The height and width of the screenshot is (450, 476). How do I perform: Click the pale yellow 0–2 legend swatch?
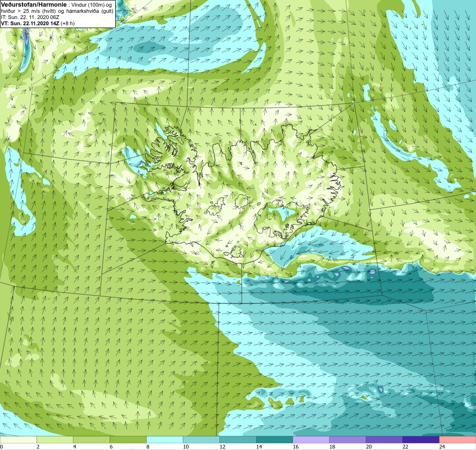(x=18, y=440)
